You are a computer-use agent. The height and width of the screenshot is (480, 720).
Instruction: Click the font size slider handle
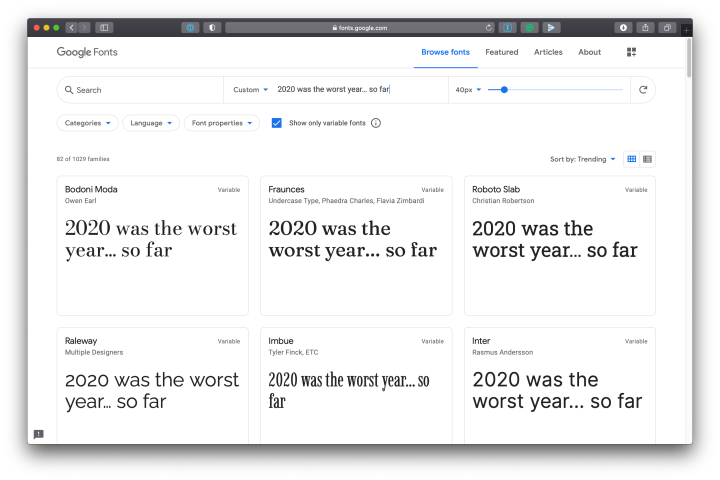tap(504, 90)
